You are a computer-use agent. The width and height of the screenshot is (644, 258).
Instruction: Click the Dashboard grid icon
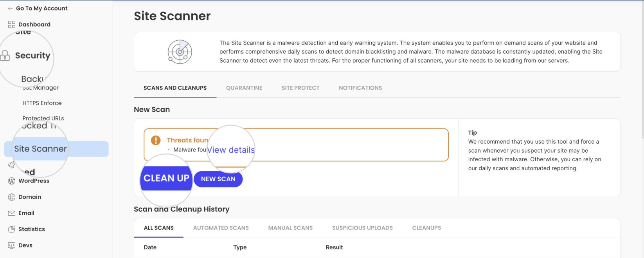(x=12, y=24)
